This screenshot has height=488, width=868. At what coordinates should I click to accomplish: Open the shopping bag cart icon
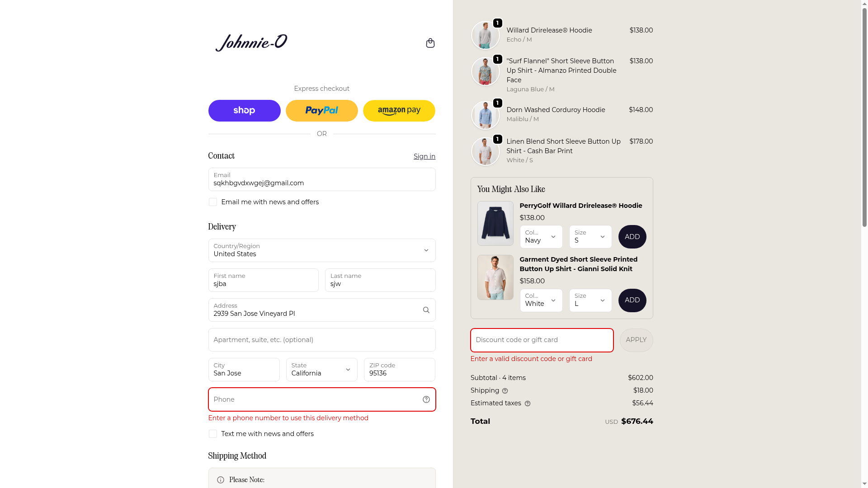(430, 43)
